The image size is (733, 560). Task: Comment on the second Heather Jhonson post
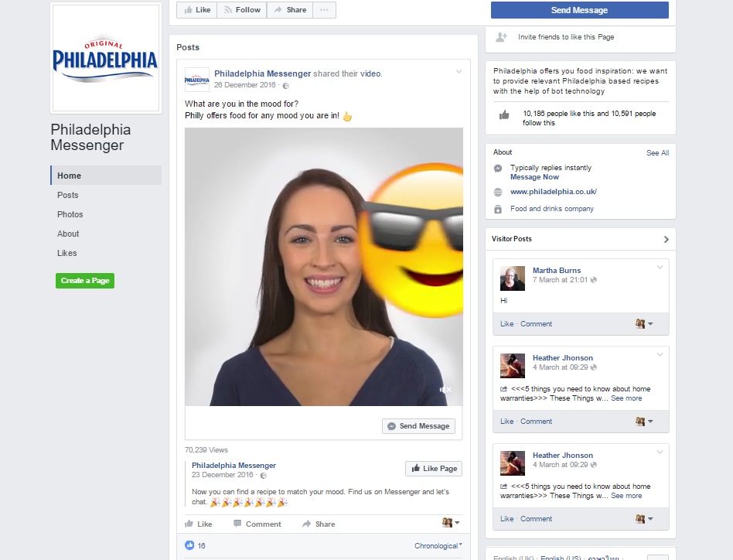click(536, 519)
